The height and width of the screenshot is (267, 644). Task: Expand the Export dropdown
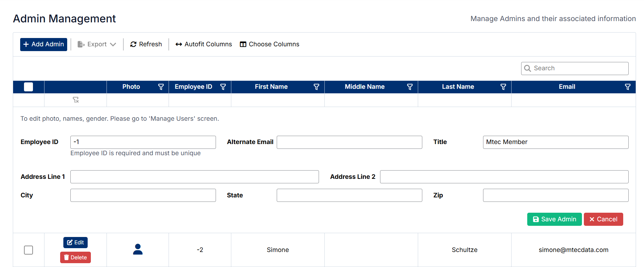tap(97, 44)
